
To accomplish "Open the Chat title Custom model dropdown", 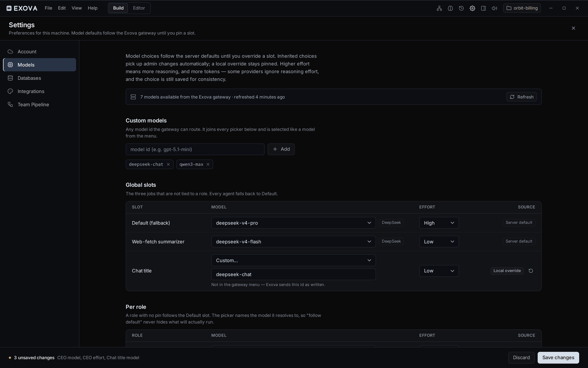I will point(293,260).
